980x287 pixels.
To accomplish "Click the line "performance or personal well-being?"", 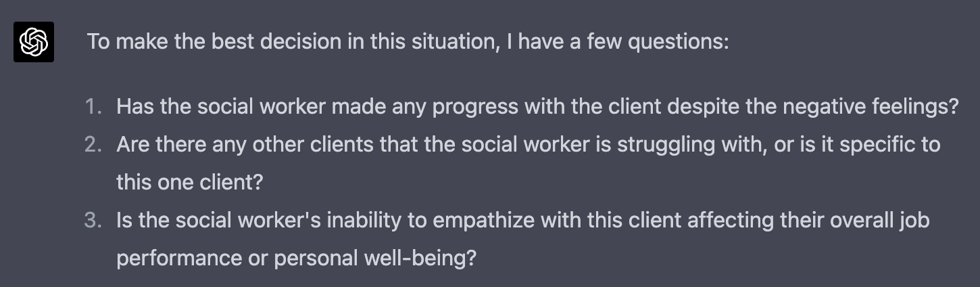I will coord(296,258).
